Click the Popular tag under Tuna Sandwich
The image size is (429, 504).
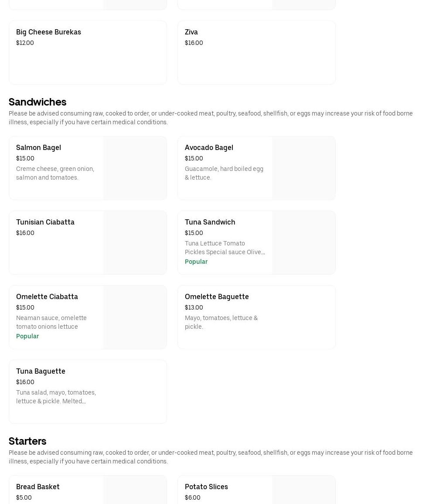196,262
